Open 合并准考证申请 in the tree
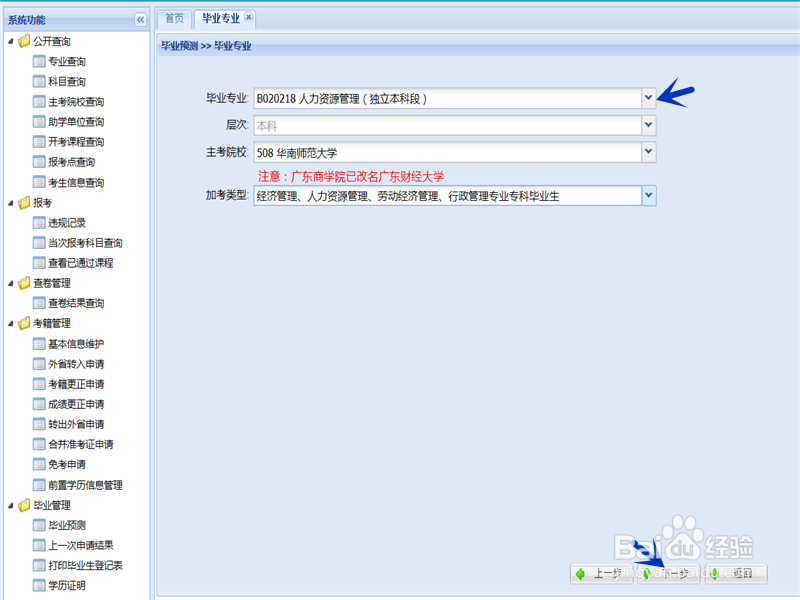The width and height of the screenshot is (800, 600). pyautogui.click(x=81, y=444)
